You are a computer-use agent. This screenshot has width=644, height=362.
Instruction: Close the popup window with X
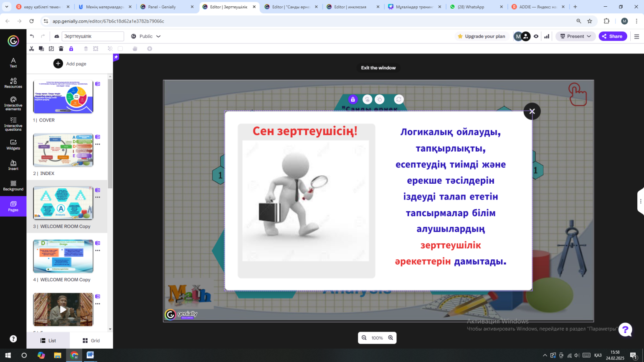(x=532, y=111)
